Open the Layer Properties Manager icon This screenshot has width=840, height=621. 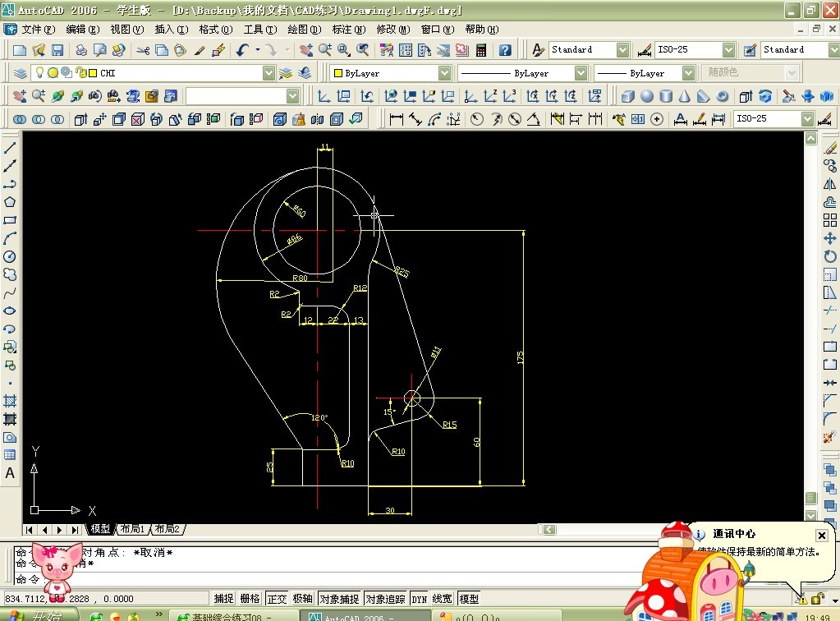point(20,73)
